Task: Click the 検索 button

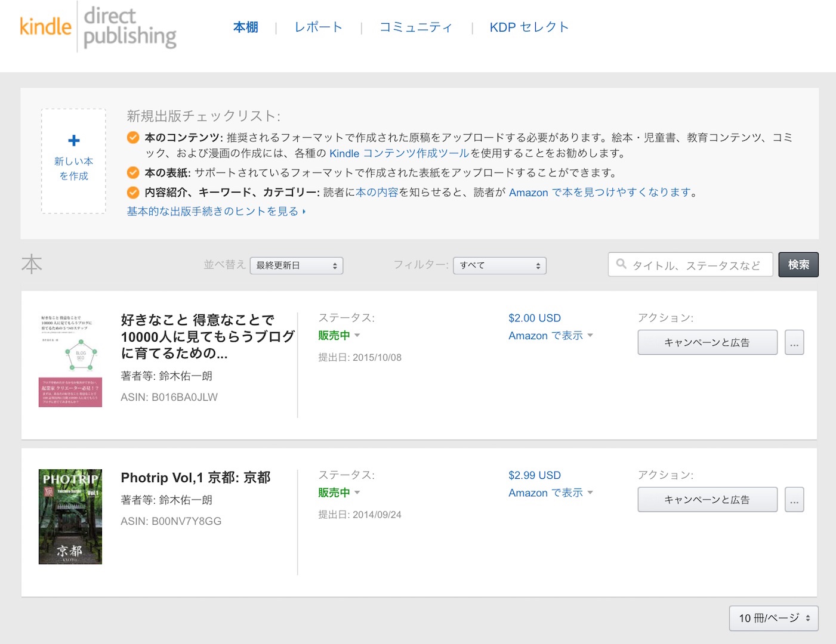Action: click(x=798, y=265)
